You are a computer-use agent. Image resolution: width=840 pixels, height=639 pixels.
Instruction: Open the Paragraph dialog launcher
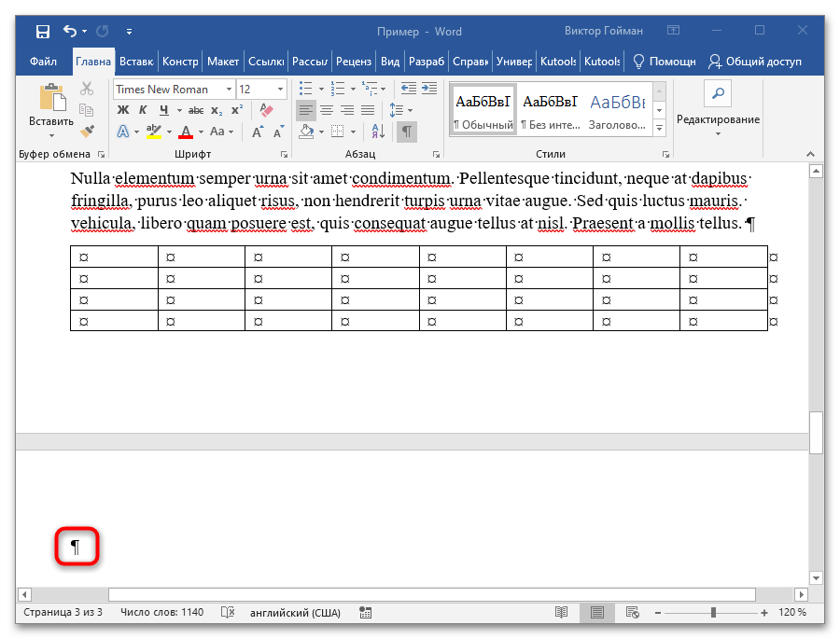click(436, 155)
